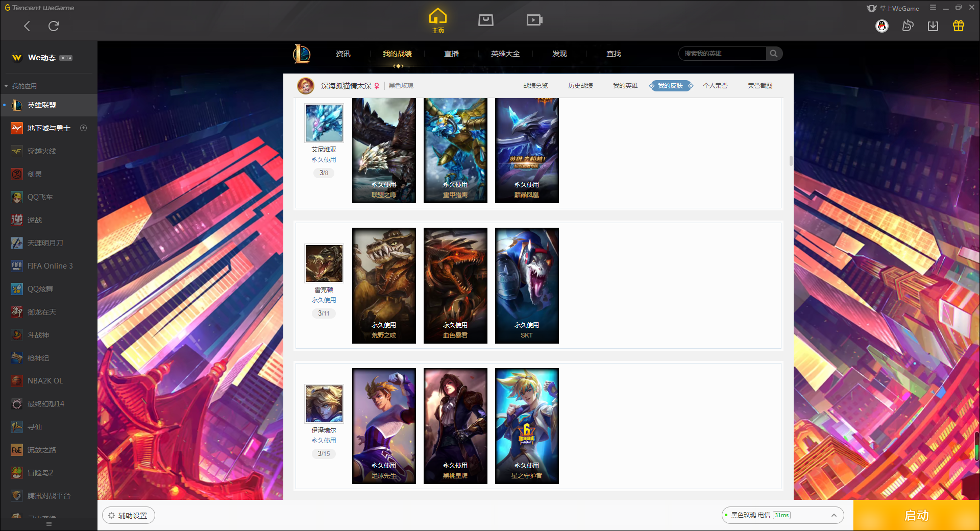Click sidebar bottom collapse handle
This screenshot has width=980, height=531.
coord(49,524)
